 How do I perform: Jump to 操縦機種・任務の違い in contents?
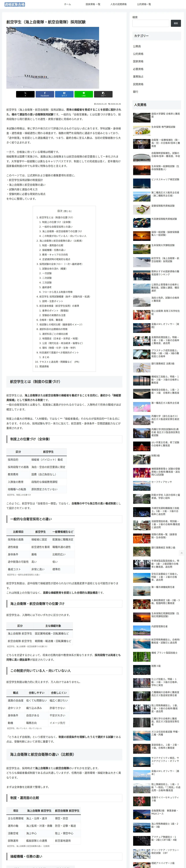pyautogui.click(x=54, y=250)
